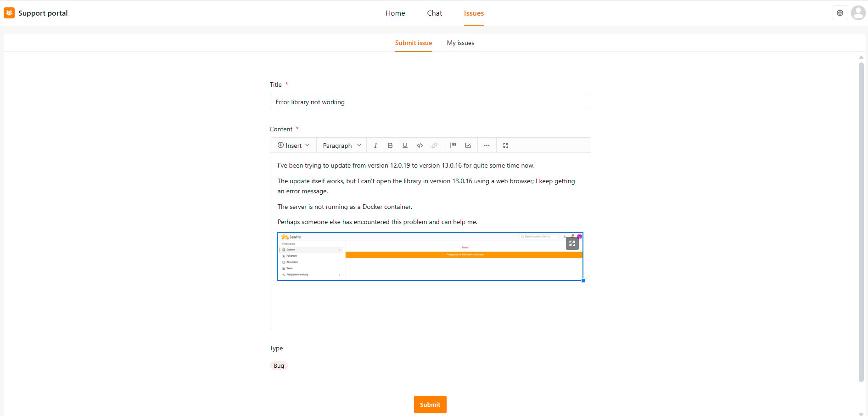Viewport: 868px width, 416px height.
Task: Open the language globe selector
Action: (840, 13)
